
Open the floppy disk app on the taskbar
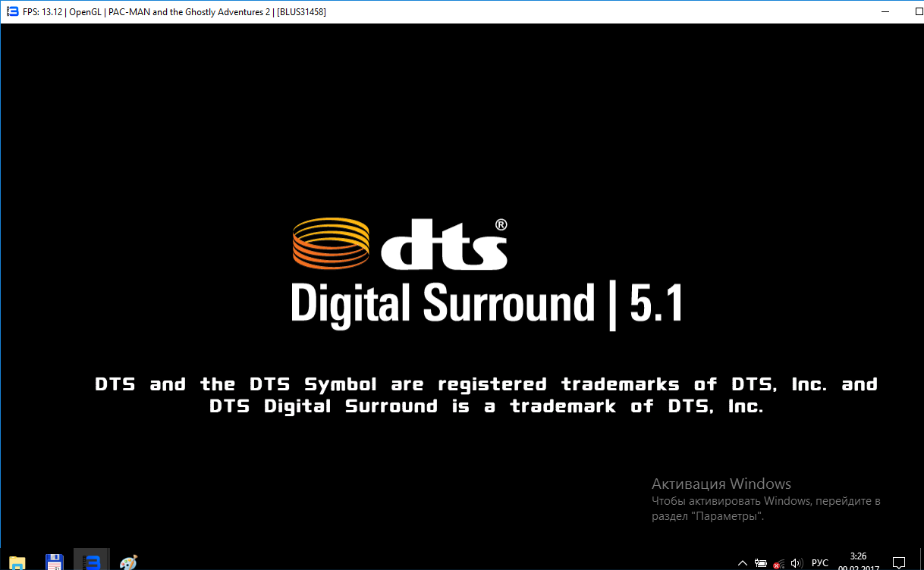tap(55, 562)
